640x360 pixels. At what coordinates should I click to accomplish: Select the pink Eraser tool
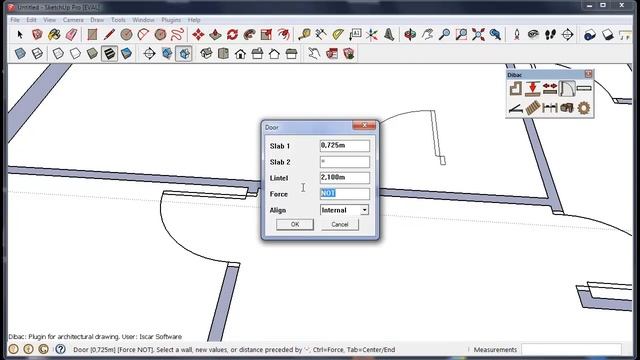[x=71, y=35]
